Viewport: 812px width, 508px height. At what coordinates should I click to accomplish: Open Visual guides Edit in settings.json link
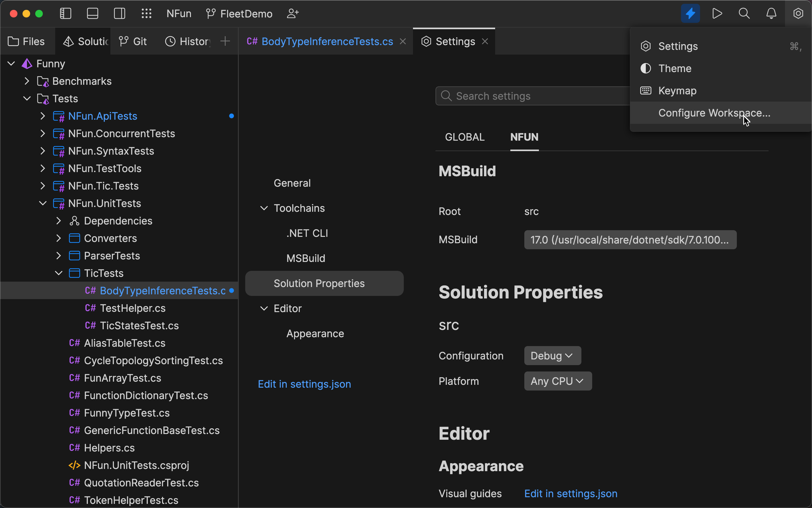[571, 493]
